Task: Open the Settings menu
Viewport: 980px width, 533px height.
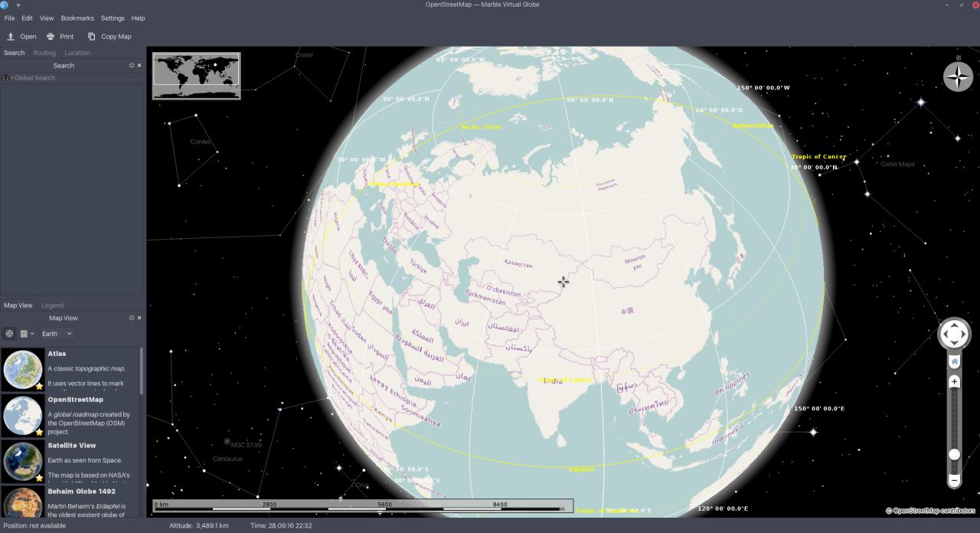Action: 113,18
